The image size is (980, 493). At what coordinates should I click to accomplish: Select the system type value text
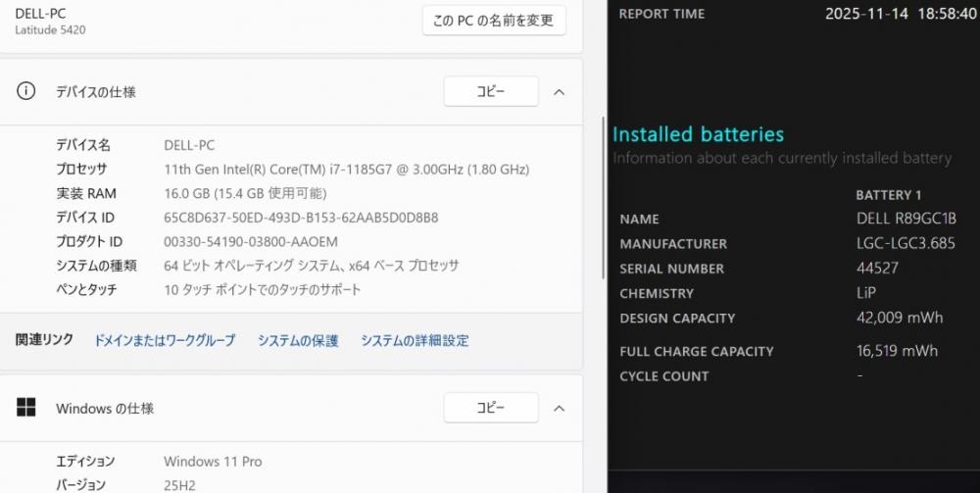312,266
